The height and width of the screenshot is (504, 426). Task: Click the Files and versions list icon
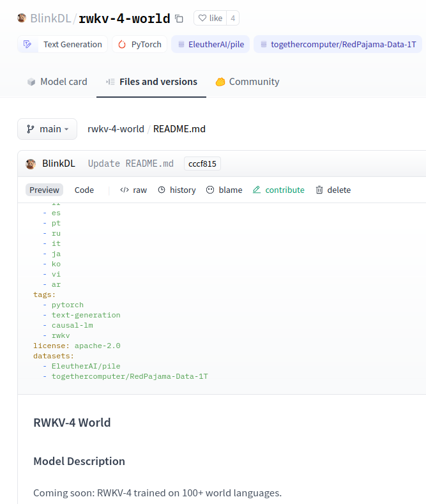pos(110,82)
